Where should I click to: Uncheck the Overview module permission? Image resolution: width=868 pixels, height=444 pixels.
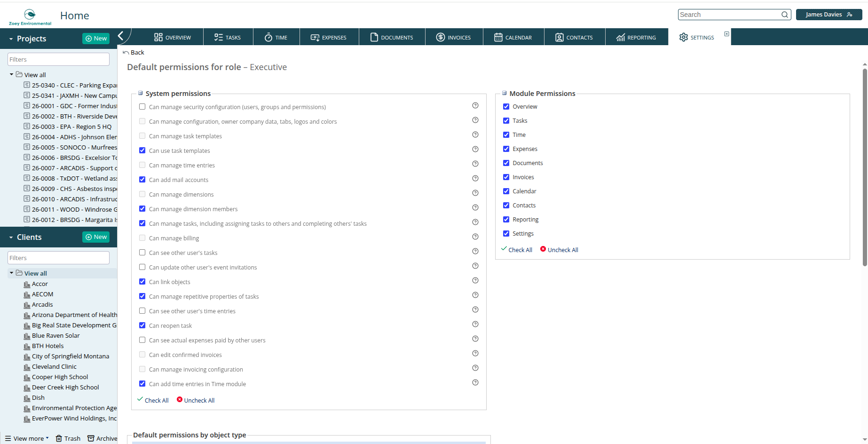pyautogui.click(x=506, y=107)
